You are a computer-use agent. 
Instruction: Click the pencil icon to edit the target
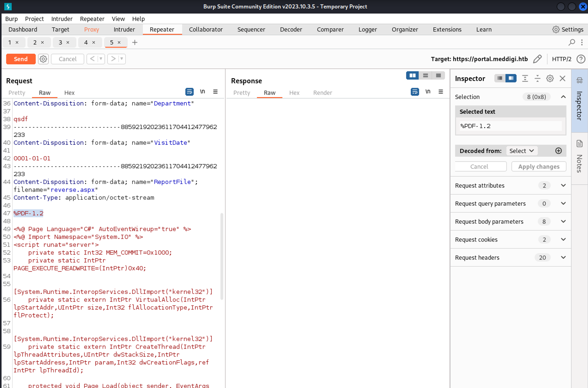[537, 59]
